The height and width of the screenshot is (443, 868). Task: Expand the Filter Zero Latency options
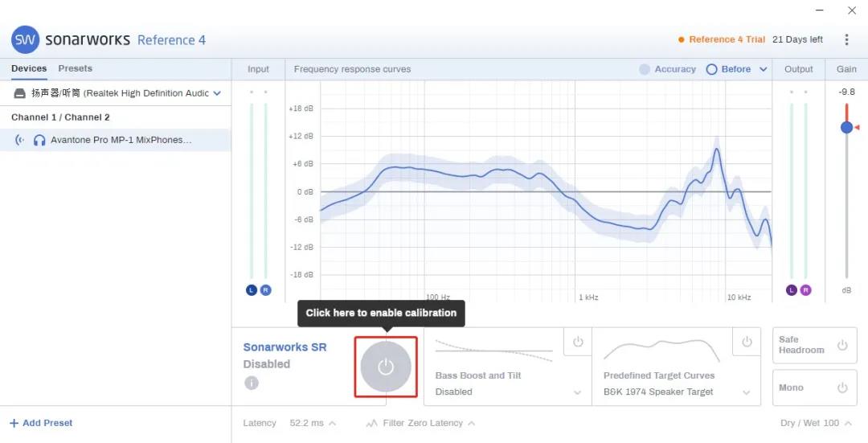pos(471,423)
